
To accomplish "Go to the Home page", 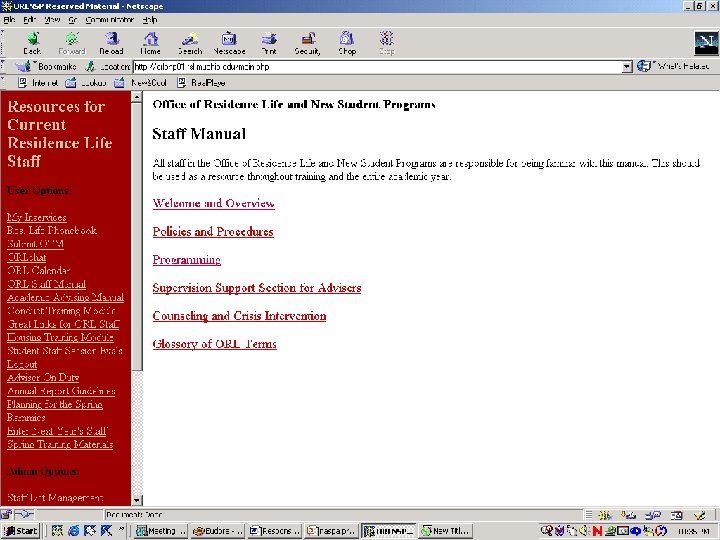I will pos(150,44).
